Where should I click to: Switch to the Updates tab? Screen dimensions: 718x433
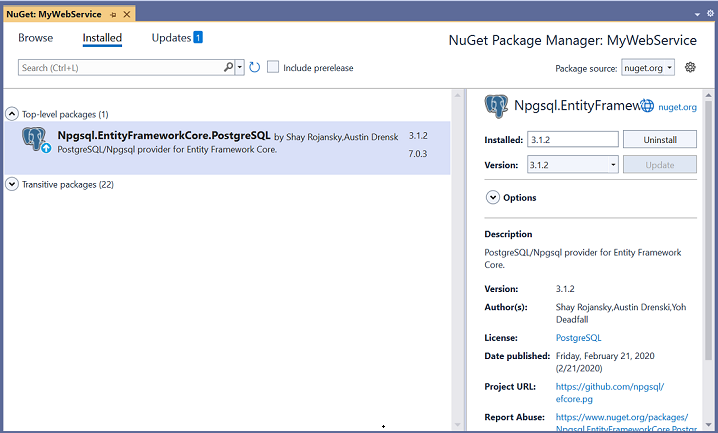pyautogui.click(x=171, y=38)
